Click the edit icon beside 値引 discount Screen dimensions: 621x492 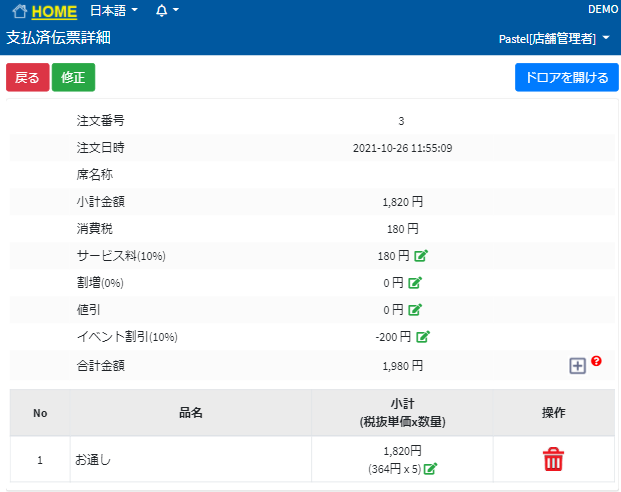coord(415,310)
